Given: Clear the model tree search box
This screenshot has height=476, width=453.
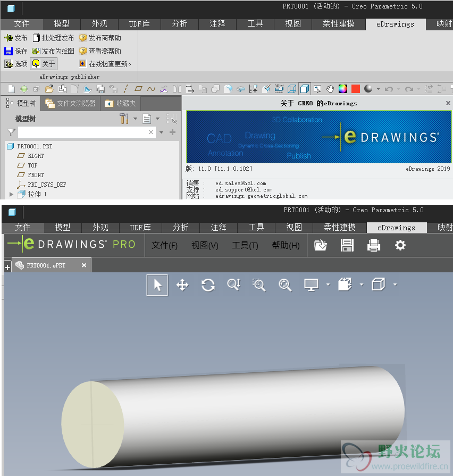Looking at the screenshot, I should (x=151, y=132).
